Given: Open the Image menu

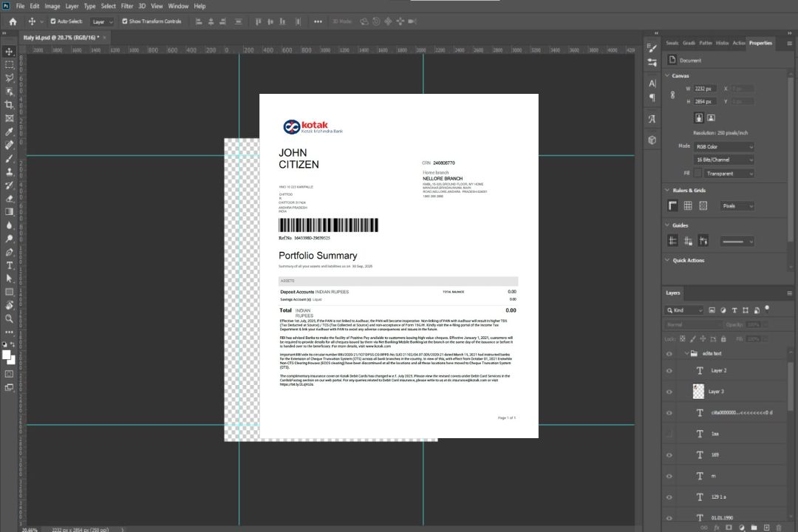Looking at the screenshot, I should 52,6.
